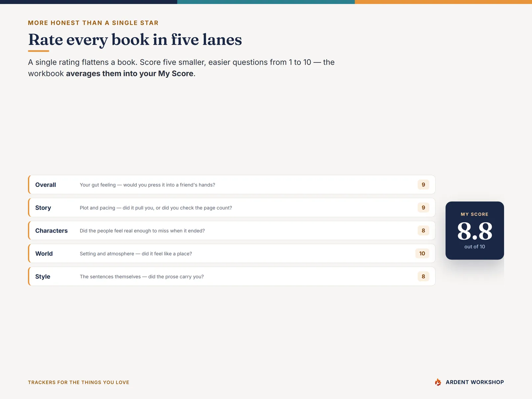This screenshot has height=399, width=532.
Task: Click the 'Your gut feeling' question text
Action: tap(147, 185)
